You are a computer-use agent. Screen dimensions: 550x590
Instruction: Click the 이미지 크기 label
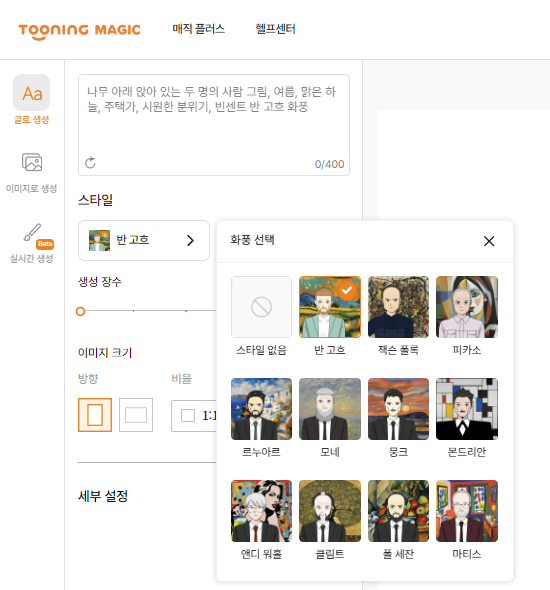pyautogui.click(x=105, y=353)
